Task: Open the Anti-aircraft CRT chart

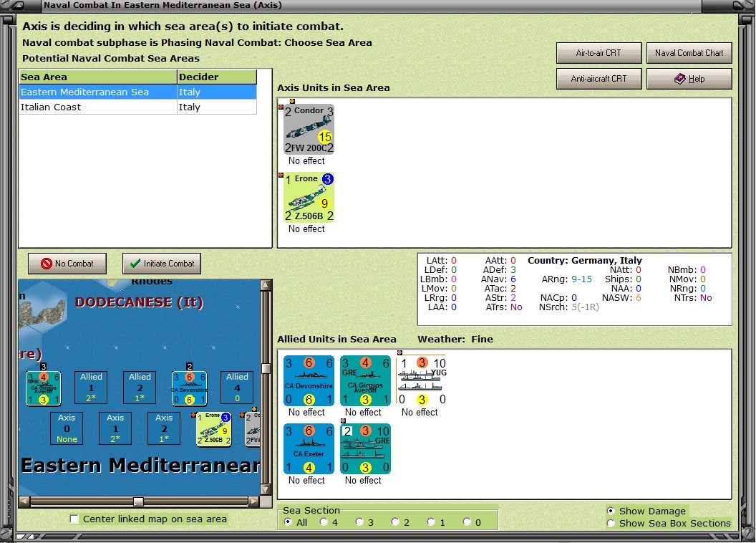Action: click(598, 79)
